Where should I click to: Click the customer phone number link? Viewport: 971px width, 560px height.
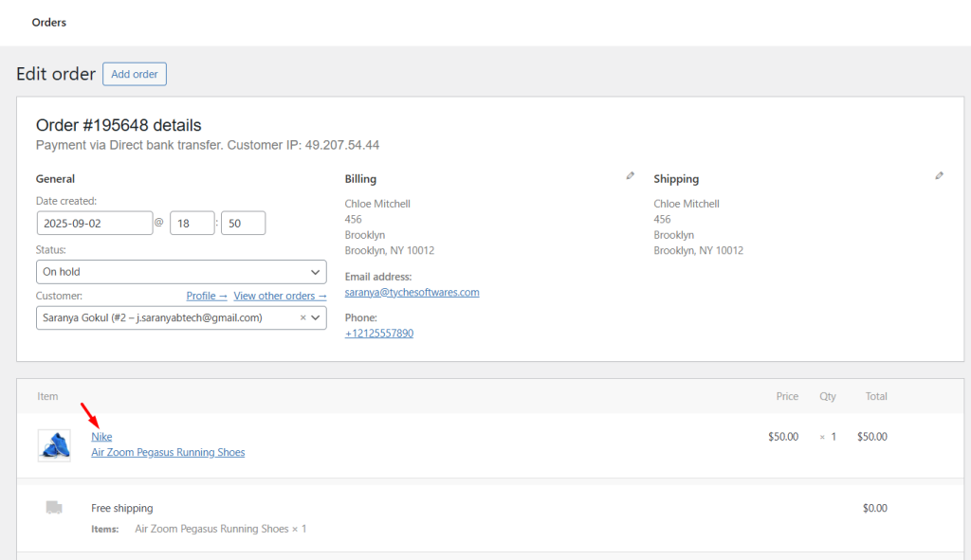pyautogui.click(x=378, y=333)
